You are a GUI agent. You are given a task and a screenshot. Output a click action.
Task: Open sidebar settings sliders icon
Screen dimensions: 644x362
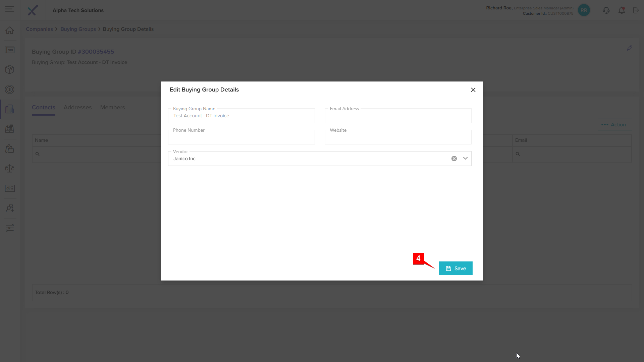10,228
